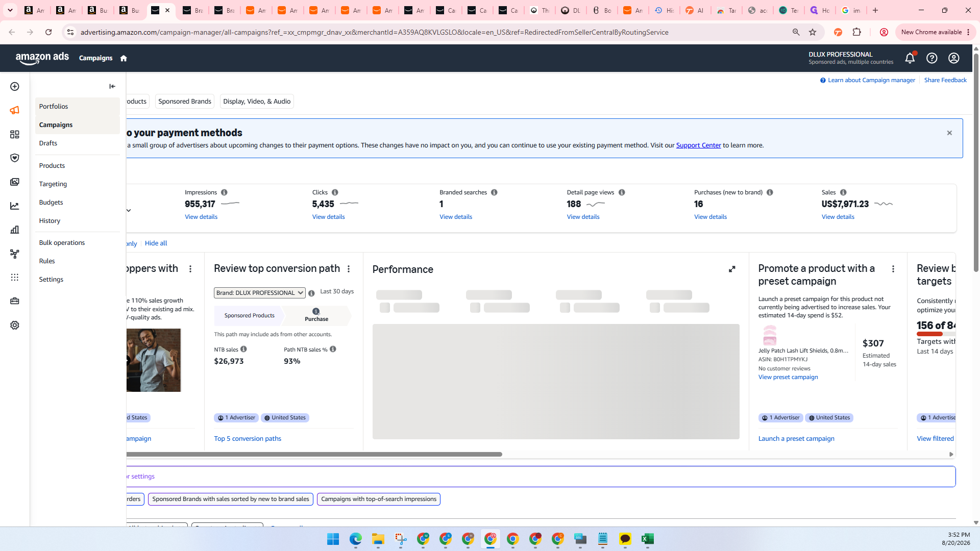Open Budgets in side menu
Image resolution: width=980 pixels, height=551 pixels.
[x=78, y=203]
